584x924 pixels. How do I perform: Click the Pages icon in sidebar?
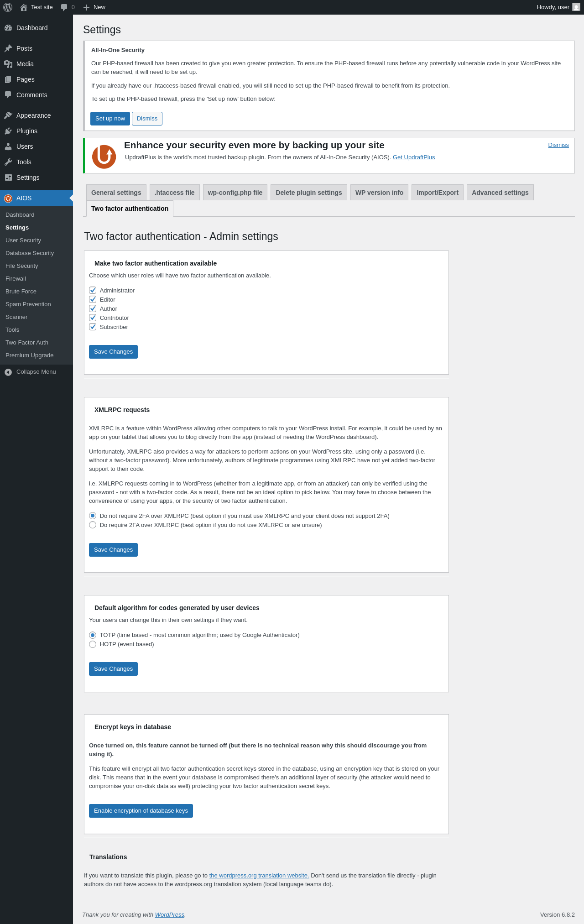point(8,79)
